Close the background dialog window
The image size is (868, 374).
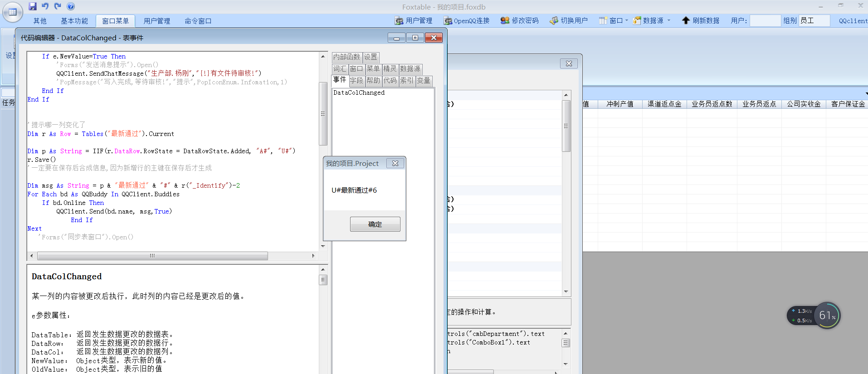click(569, 63)
